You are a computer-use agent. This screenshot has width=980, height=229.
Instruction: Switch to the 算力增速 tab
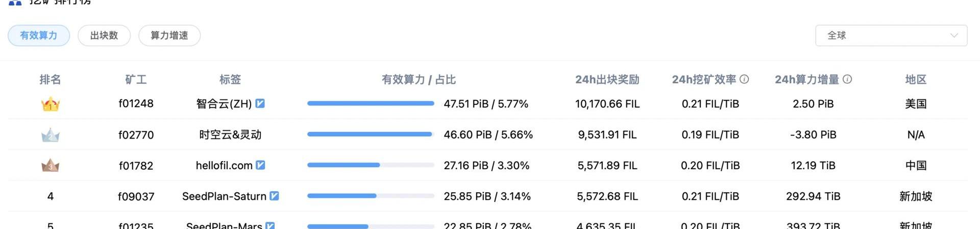169,35
